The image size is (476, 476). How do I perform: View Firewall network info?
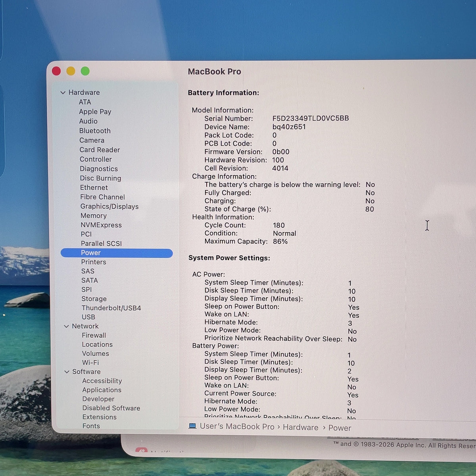point(94,335)
